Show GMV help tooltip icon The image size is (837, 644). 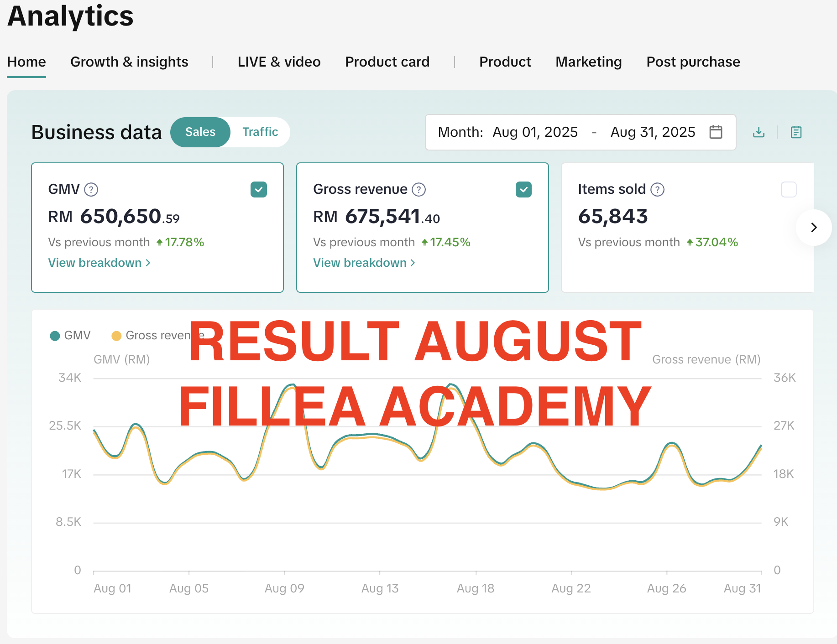pos(91,189)
